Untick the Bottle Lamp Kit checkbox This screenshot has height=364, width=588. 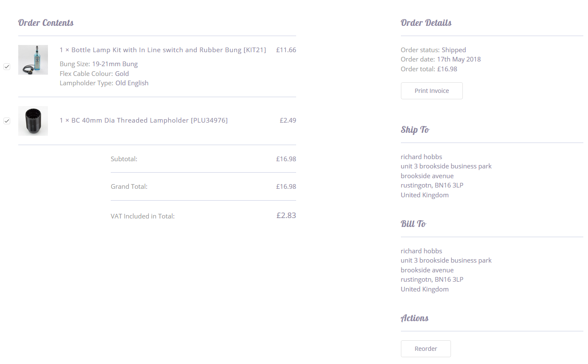pyautogui.click(x=7, y=67)
